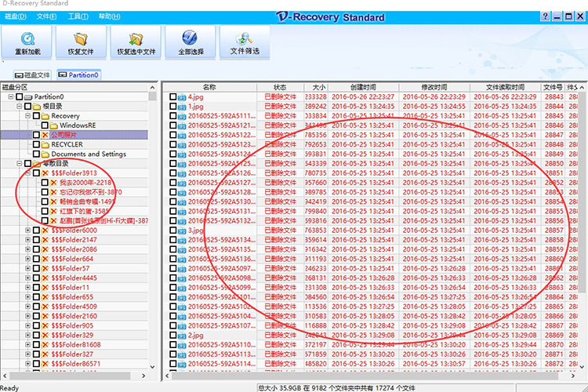Sort by the 文件读取时间 column header
Screen dimensions: 588x392
(x=505, y=87)
